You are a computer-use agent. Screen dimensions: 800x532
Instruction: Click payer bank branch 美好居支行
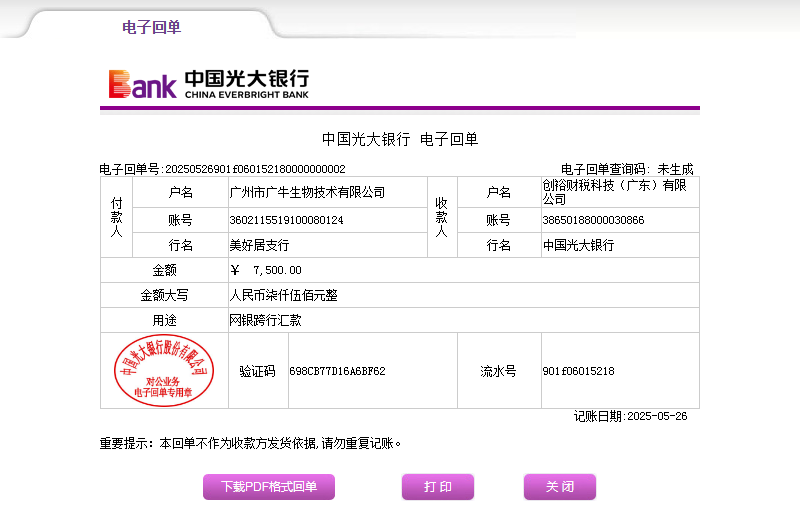[259, 245]
